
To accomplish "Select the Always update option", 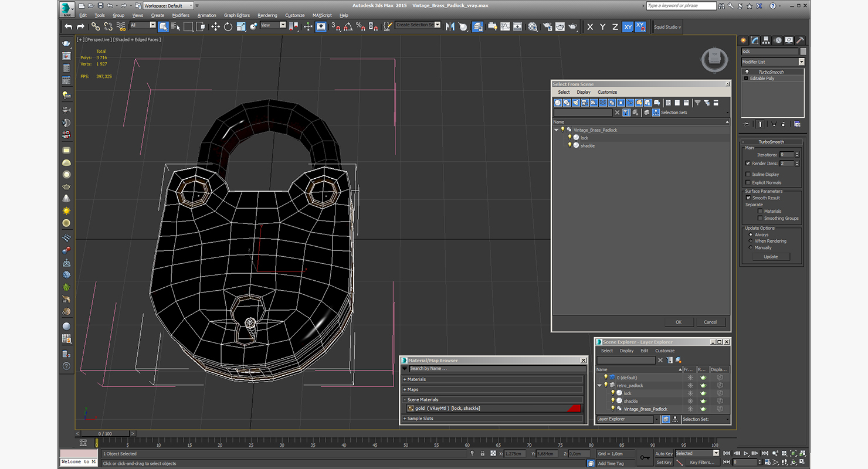I will click(x=751, y=235).
